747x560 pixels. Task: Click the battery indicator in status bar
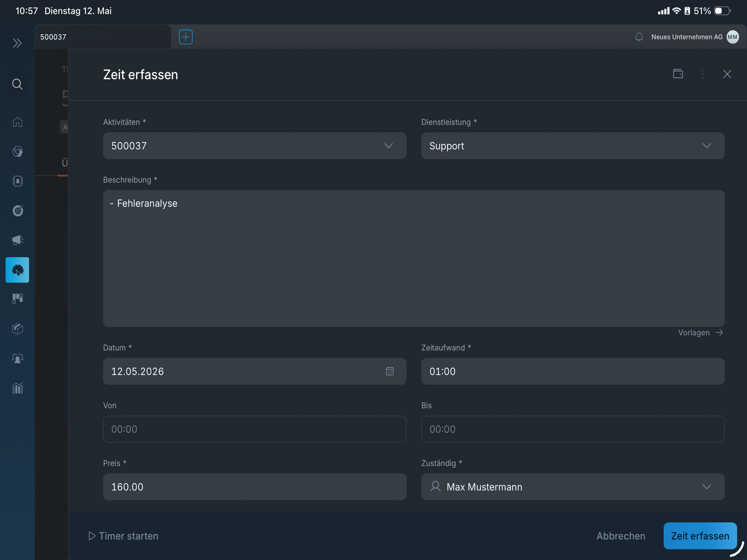pyautogui.click(x=722, y=11)
